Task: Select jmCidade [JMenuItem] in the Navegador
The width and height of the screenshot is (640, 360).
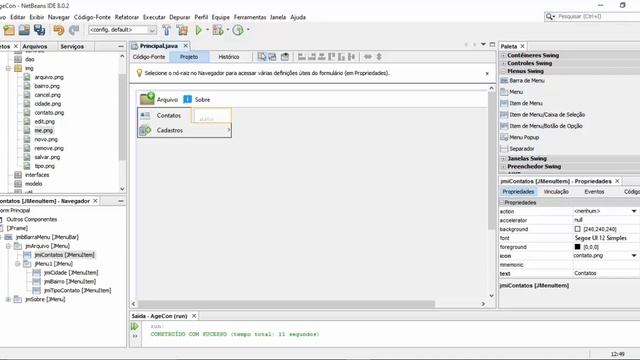Action: [71, 273]
